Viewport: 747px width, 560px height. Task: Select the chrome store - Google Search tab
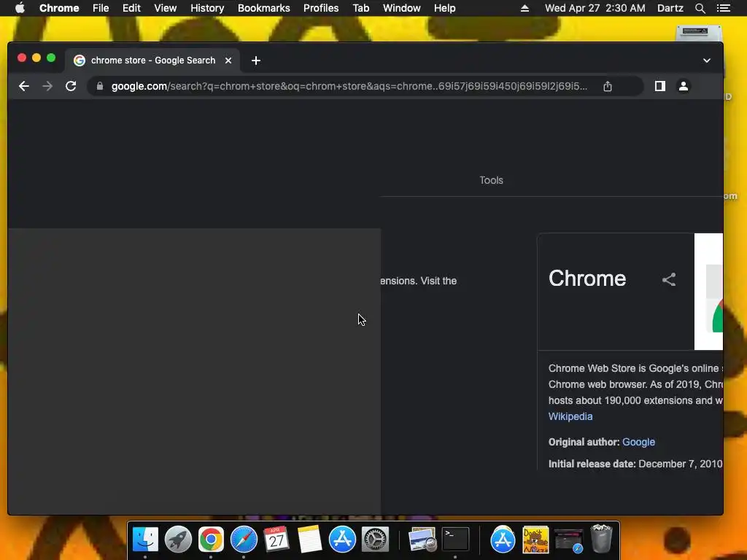(x=152, y=61)
